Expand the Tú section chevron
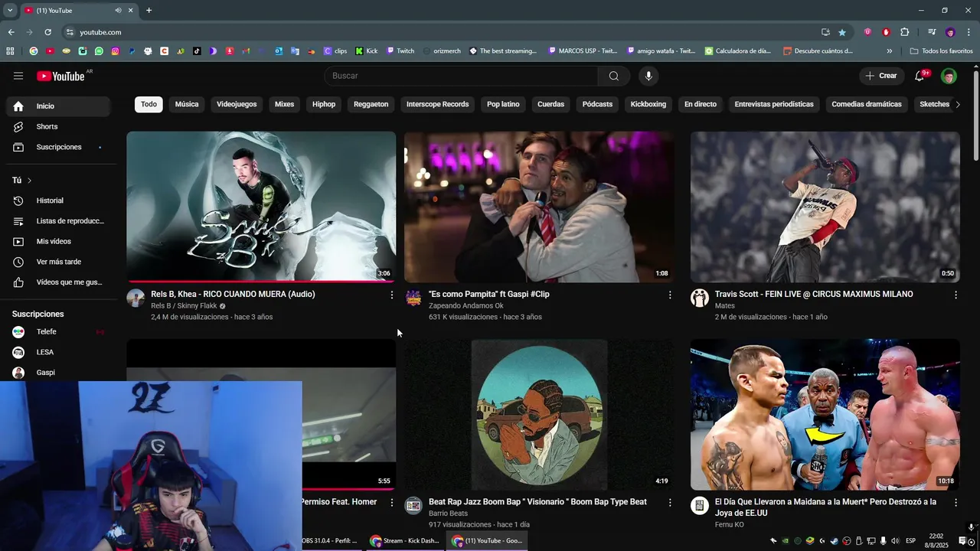The image size is (980, 551). (x=29, y=181)
